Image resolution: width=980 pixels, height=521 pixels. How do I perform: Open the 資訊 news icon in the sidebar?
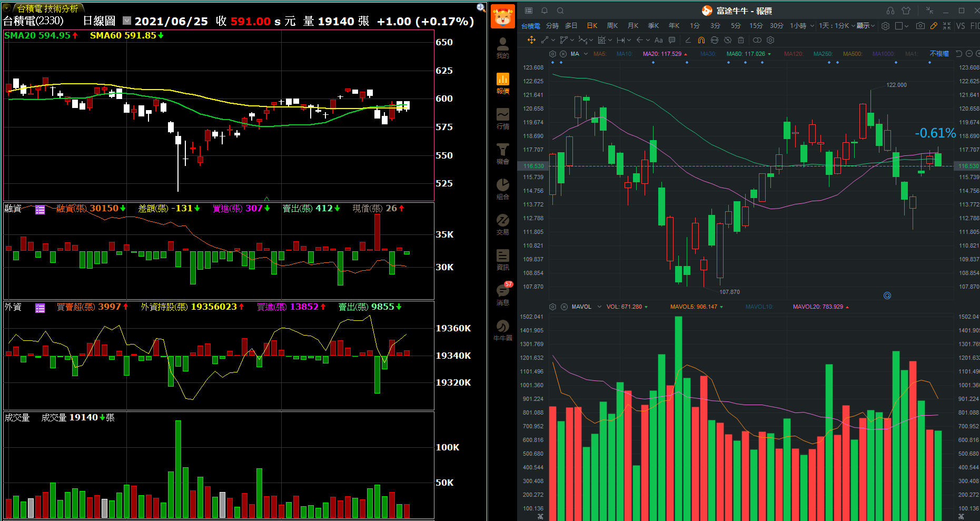click(503, 260)
